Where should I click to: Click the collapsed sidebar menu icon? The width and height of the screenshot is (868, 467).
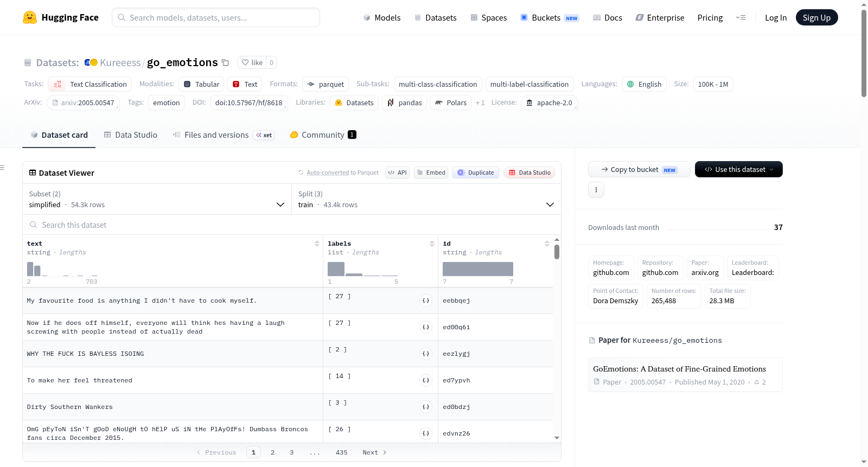(x=2, y=168)
